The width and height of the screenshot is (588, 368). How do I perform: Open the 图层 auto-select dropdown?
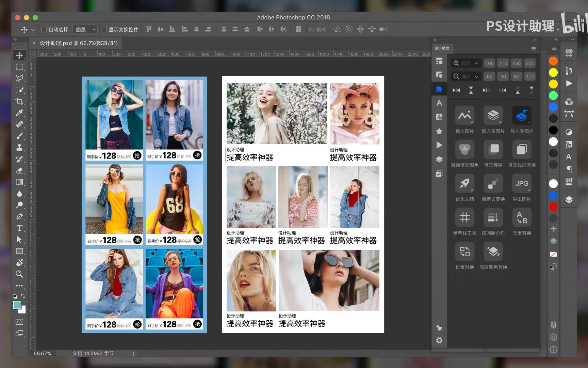pyautogui.click(x=85, y=29)
